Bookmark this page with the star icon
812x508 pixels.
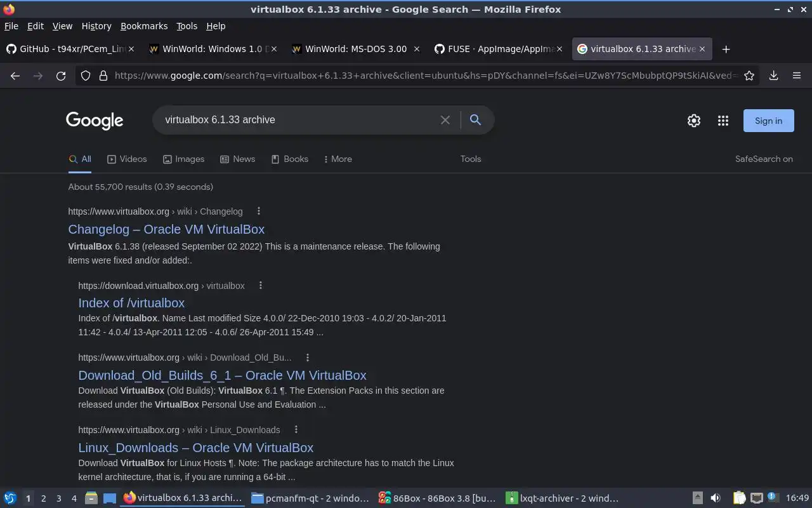749,76
